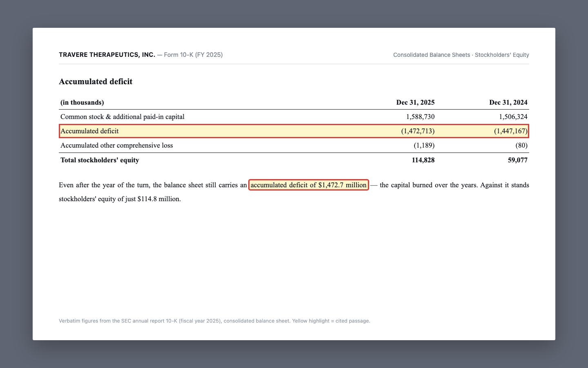Viewport: 588px width, 368px height.
Task: Click the highlighted phrase accumulated deficit of $1,472.7 million
Action: (x=309, y=185)
